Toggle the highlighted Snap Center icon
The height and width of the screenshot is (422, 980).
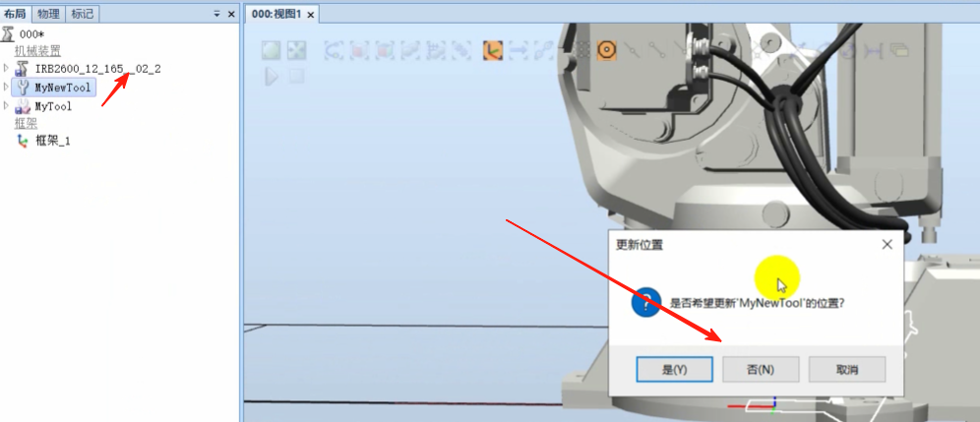click(x=606, y=49)
